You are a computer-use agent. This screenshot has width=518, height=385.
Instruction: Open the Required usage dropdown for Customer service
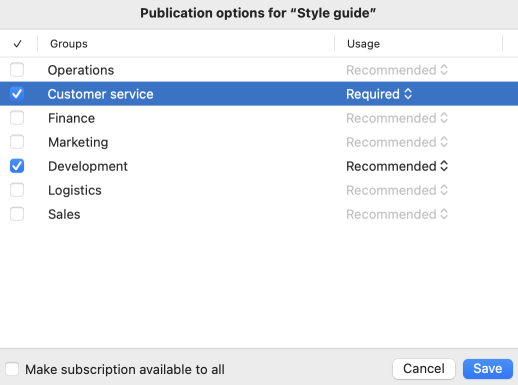click(379, 94)
